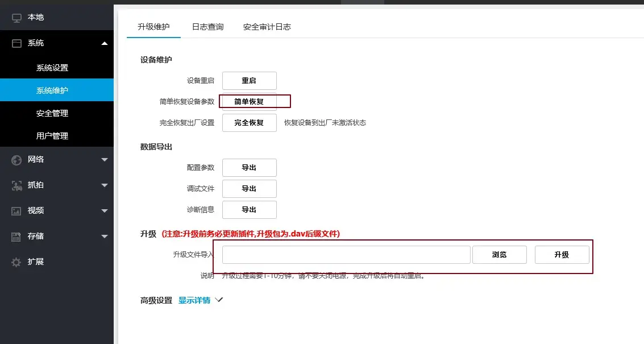
Task: Expand the 存储 menu arrow
Action: coord(104,236)
